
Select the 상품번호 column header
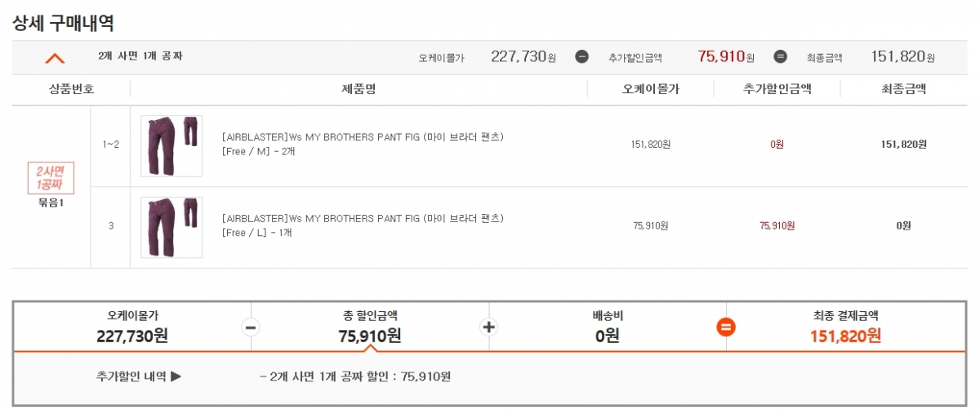point(71,89)
